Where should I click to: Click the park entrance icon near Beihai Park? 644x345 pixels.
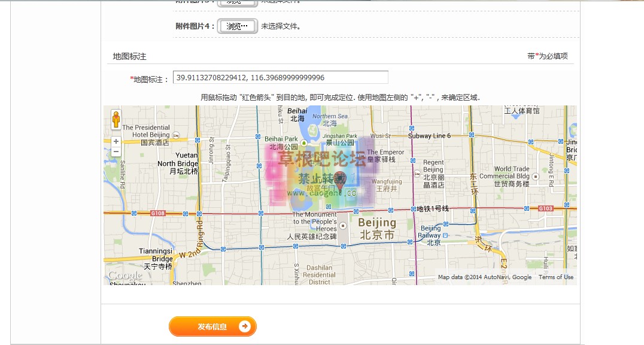304,143
